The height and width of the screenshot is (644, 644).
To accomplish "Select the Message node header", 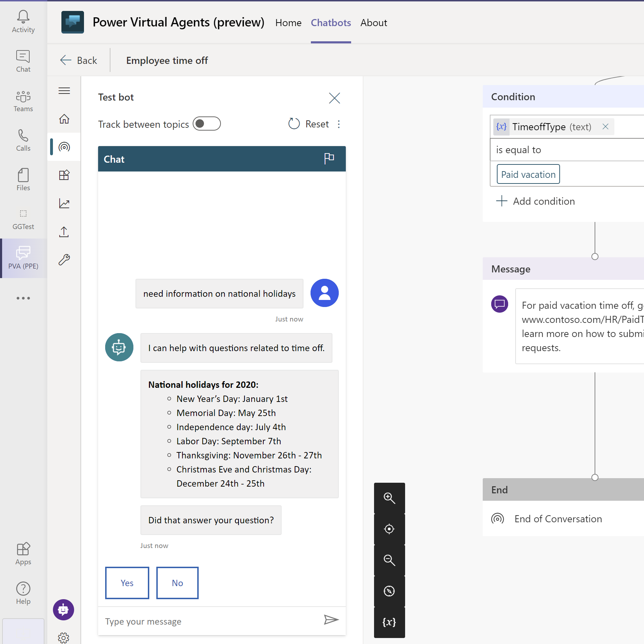I will pyautogui.click(x=563, y=269).
